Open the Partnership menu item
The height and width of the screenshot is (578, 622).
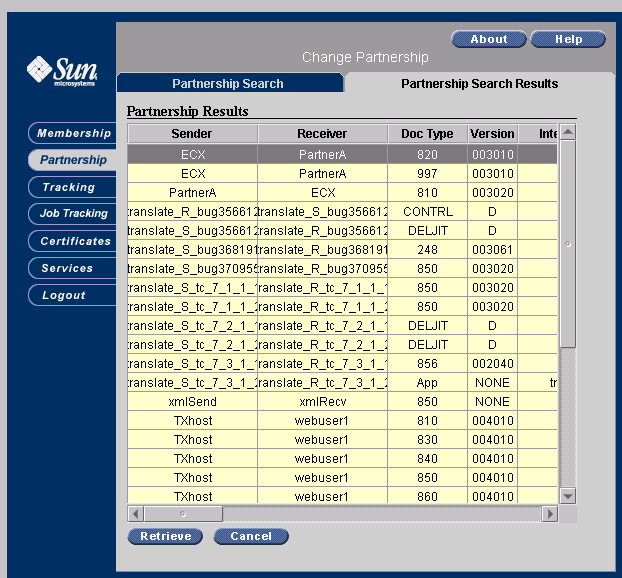point(73,160)
